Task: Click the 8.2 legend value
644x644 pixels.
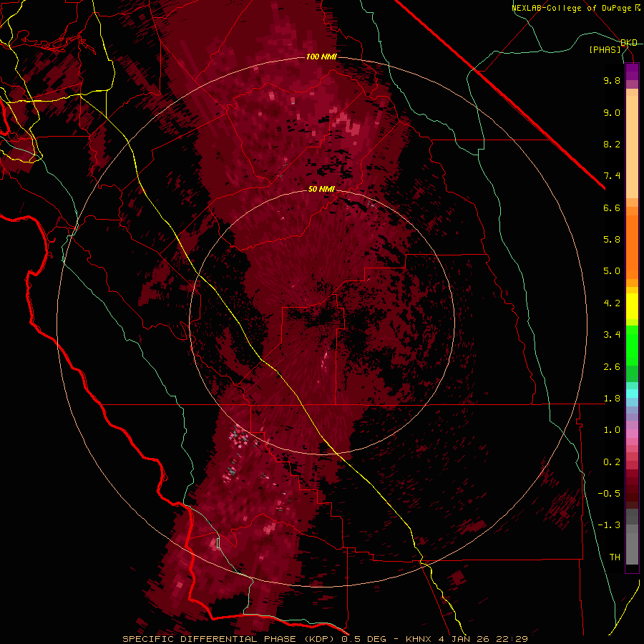Action: (x=612, y=144)
